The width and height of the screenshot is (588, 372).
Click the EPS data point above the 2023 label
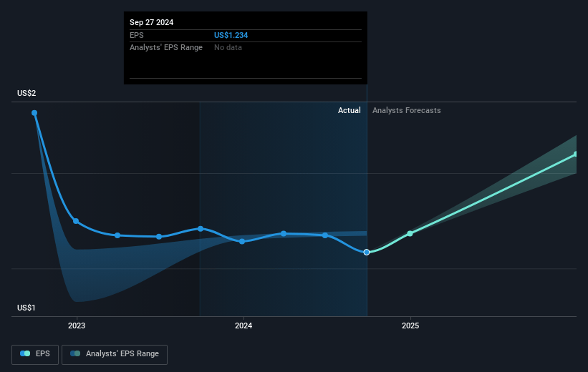[76, 221]
